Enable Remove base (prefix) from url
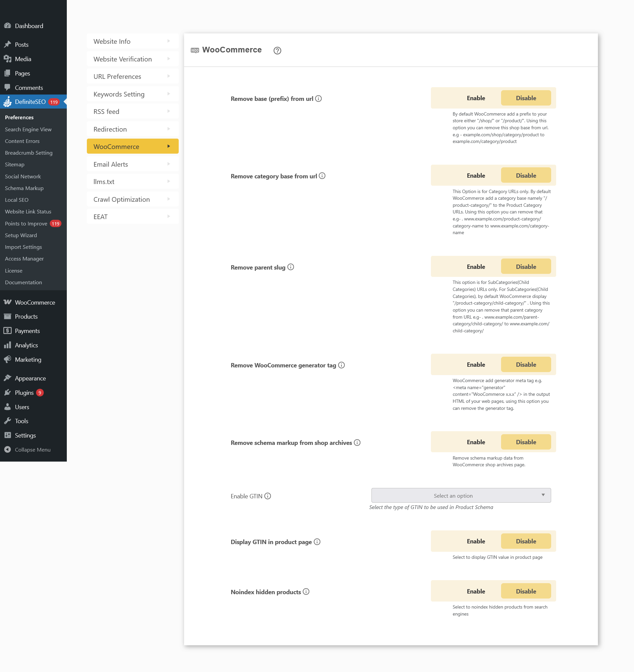This screenshot has width=634, height=672. (x=475, y=98)
